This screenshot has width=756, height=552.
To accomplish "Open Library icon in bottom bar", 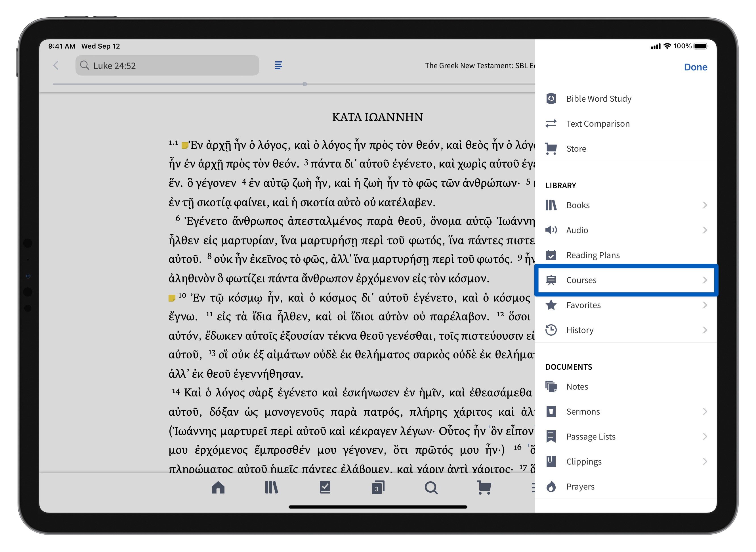I will [x=271, y=488].
